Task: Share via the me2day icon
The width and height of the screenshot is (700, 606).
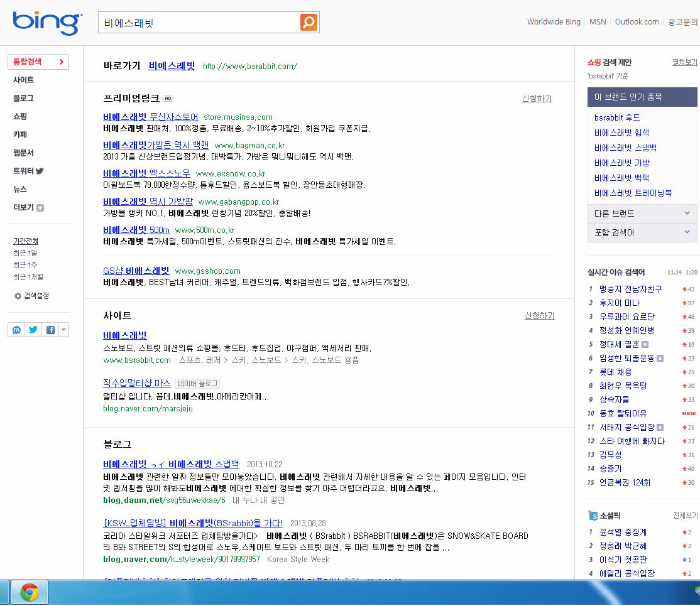Action: point(16,330)
